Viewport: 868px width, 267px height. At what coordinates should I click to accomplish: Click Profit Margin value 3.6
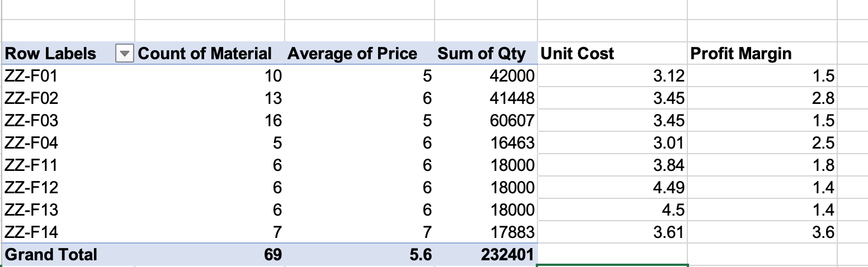coord(823,232)
